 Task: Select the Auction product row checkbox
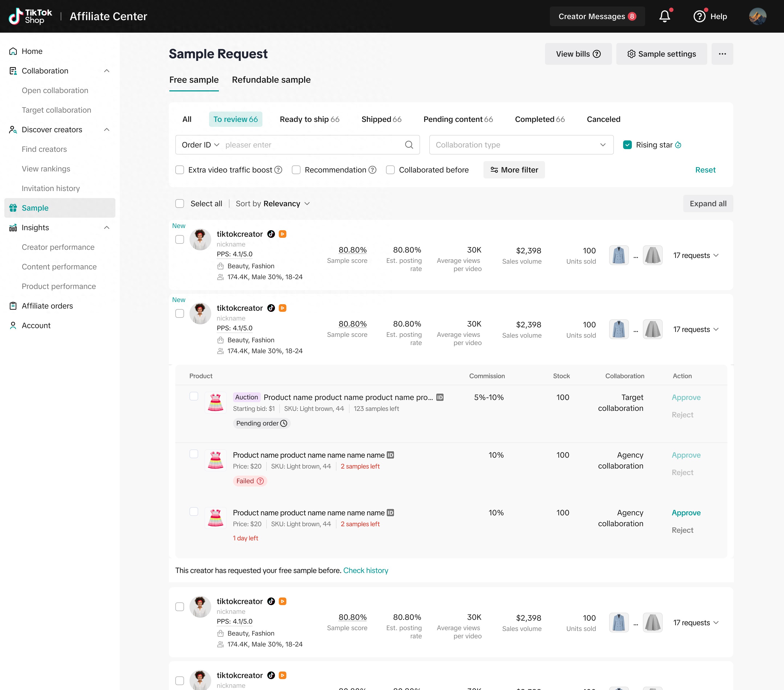[194, 396]
